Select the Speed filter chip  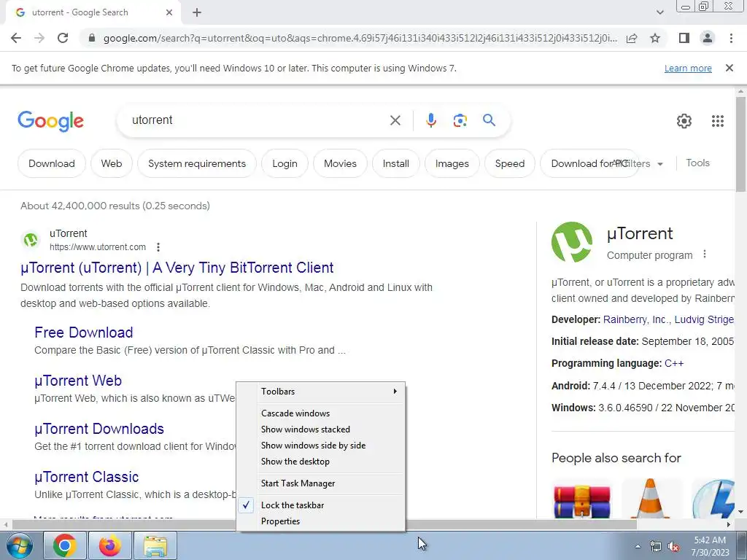510,163
